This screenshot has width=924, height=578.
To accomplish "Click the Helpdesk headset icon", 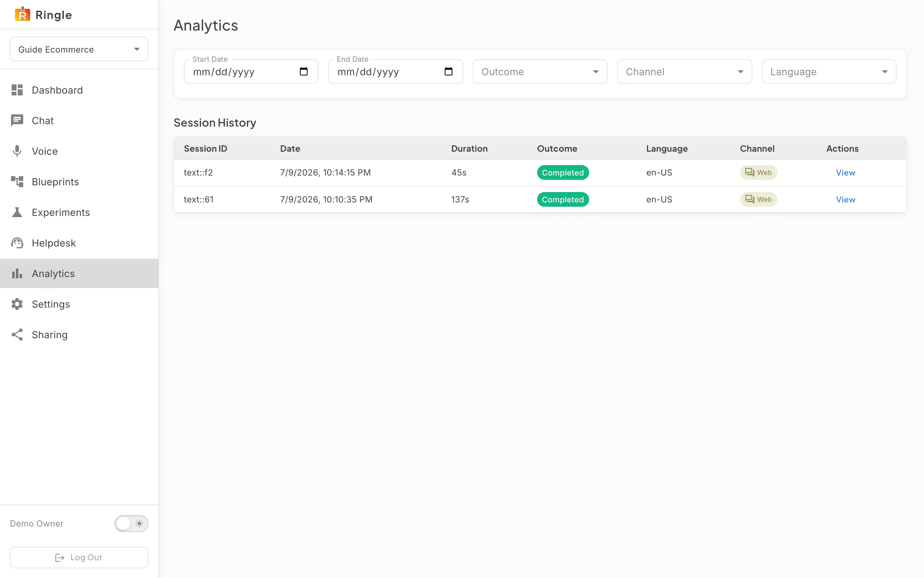I will pyautogui.click(x=17, y=243).
